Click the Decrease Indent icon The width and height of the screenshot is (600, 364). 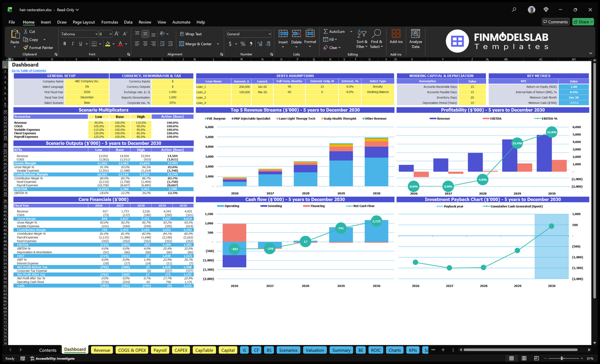163,44
